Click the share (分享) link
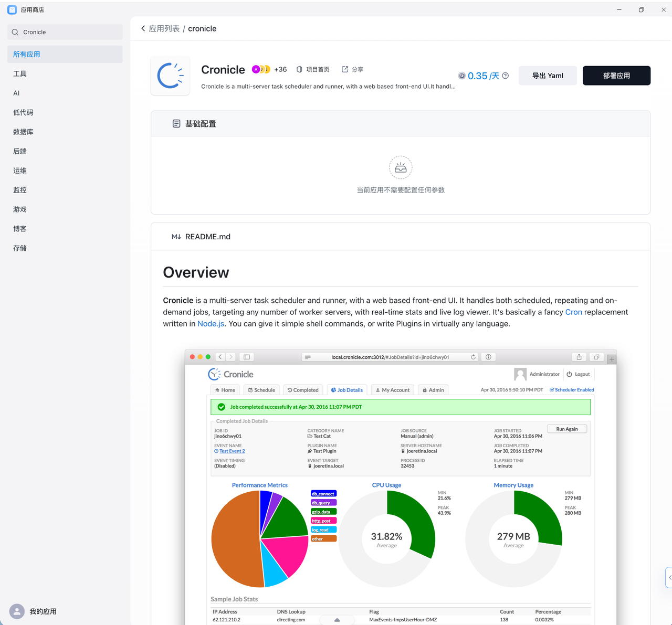 (352, 69)
